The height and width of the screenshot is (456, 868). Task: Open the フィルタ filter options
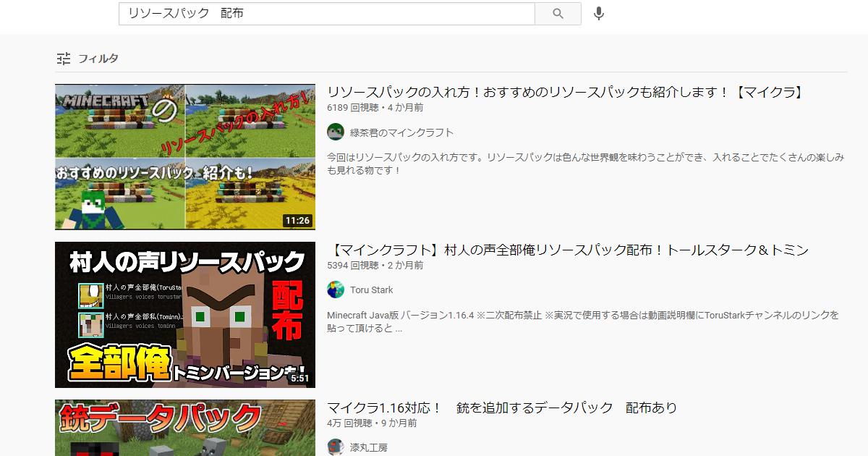coord(88,59)
